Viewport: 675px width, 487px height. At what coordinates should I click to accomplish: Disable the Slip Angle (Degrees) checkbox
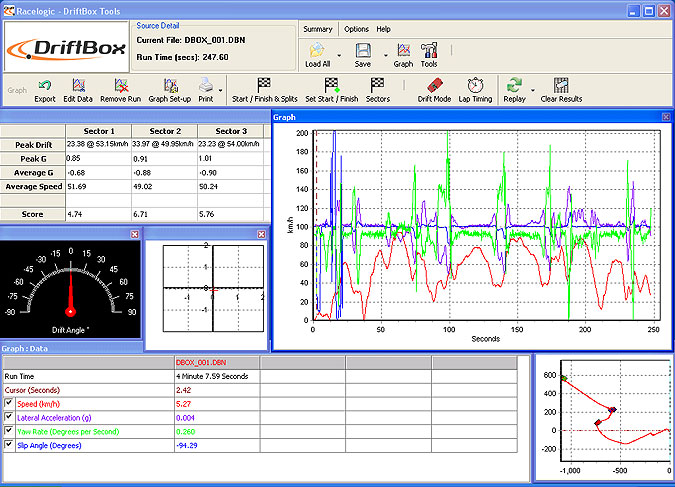coord(9,444)
